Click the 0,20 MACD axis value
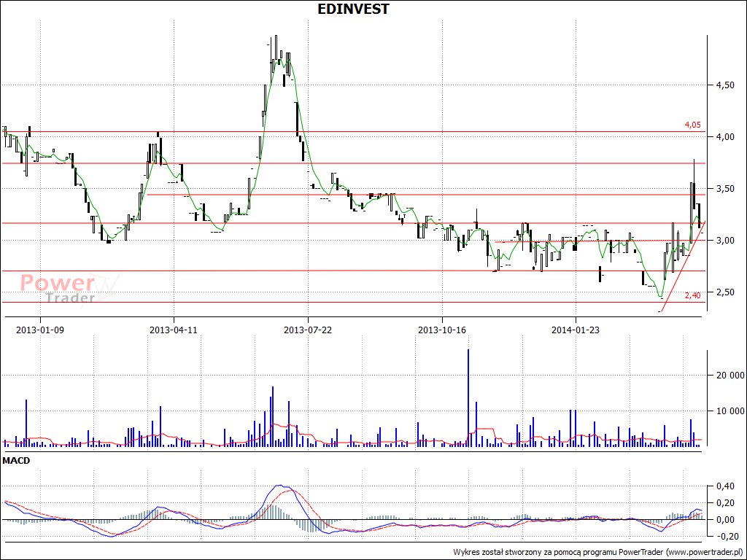 coord(725,503)
